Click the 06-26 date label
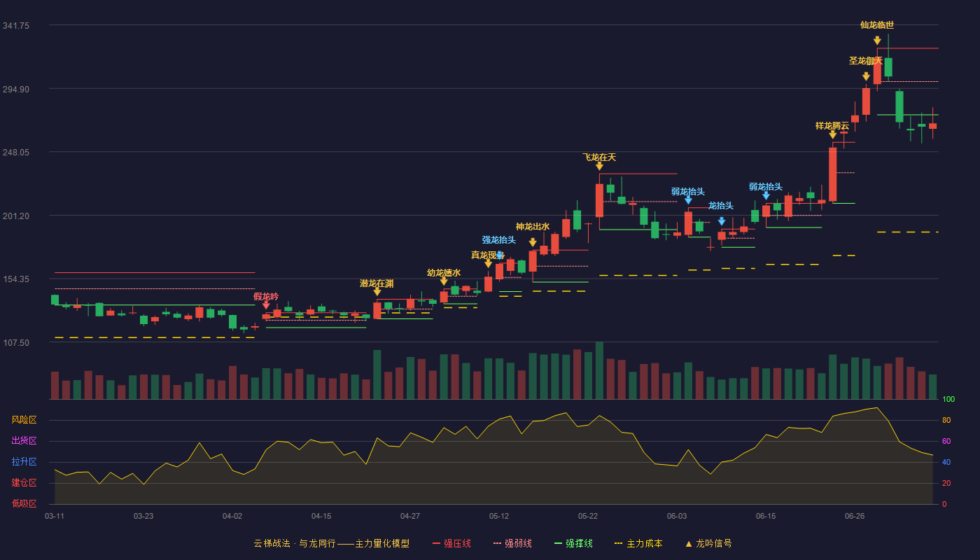The image size is (980, 560). point(855,516)
